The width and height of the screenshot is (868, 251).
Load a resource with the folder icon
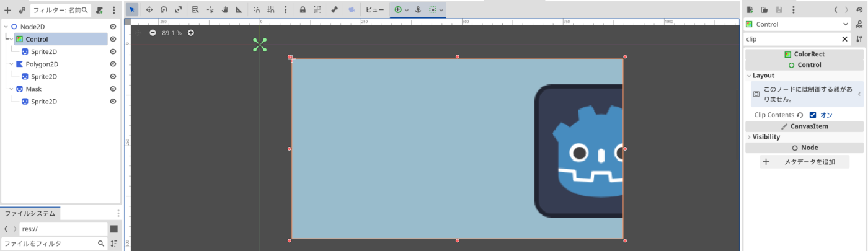coord(764,10)
